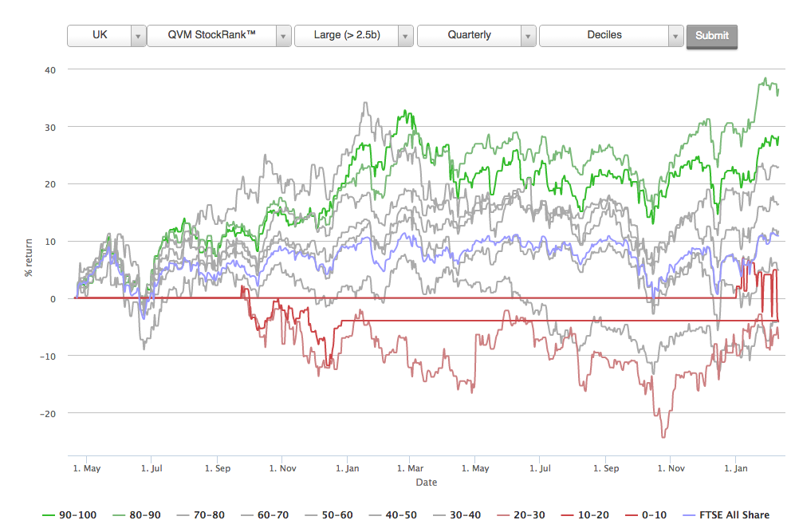This screenshot has width=795, height=532.
Task: Toggle the 80-90 legend series
Action: [x=137, y=514]
